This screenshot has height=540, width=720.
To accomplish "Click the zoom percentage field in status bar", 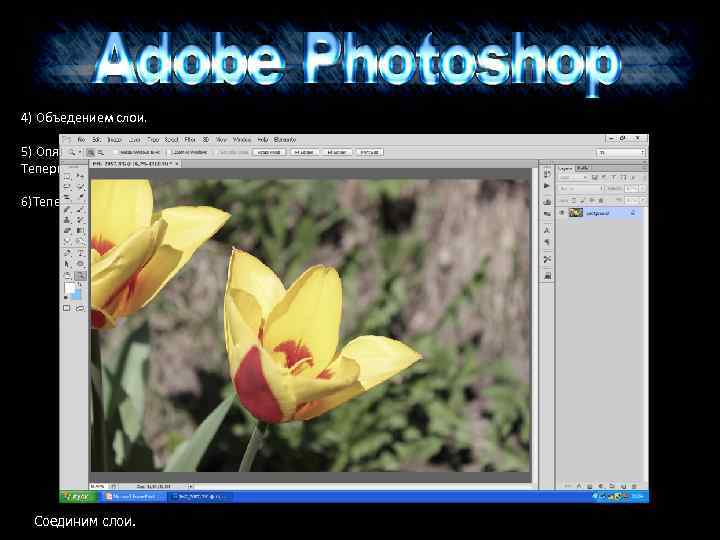I will pyautogui.click(x=98, y=486).
